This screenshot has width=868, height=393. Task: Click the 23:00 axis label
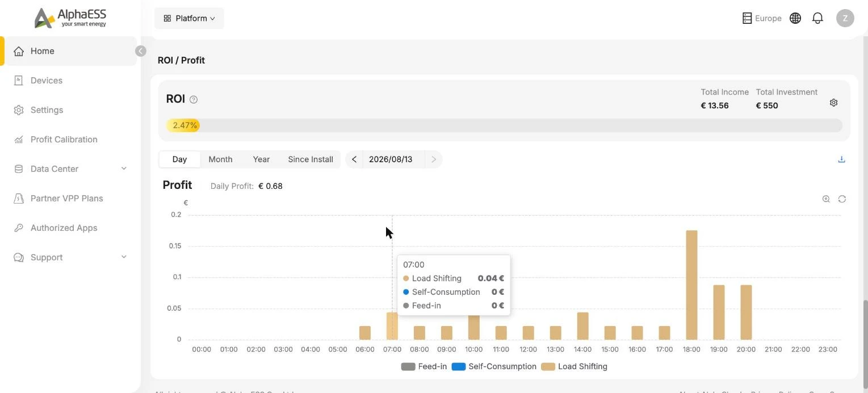point(828,349)
